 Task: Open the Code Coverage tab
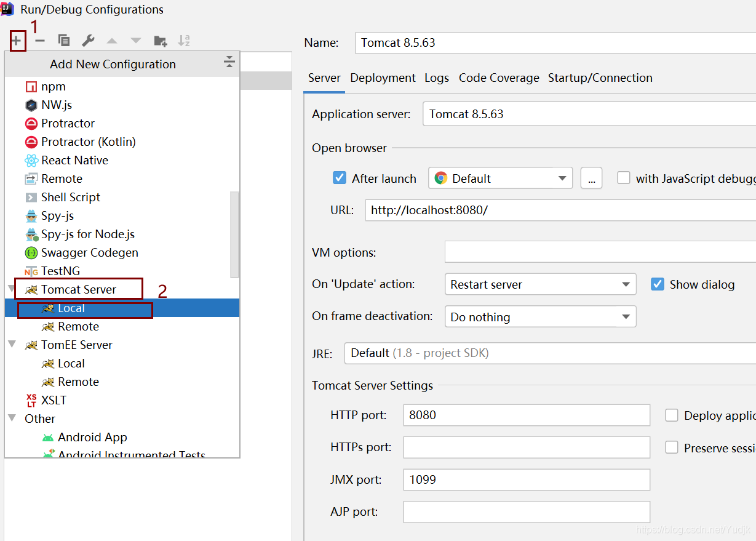[x=499, y=78]
